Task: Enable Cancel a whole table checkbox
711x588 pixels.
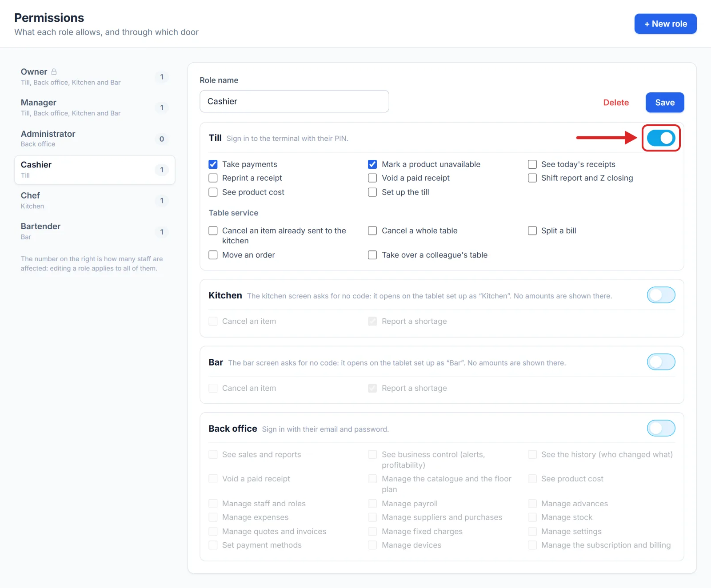Action: click(372, 231)
